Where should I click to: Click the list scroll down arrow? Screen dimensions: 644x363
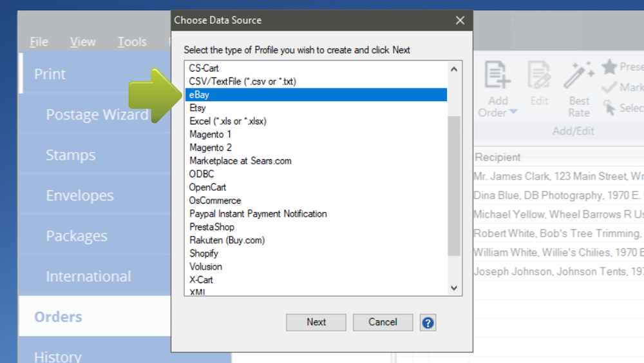tap(454, 288)
